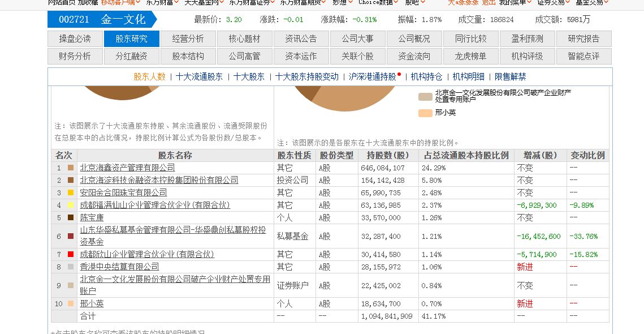This screenshot has height=334, width=644.
Task: Open 成都欣山企业管理合伙企业 shareholder link
Action: (147, 255)
